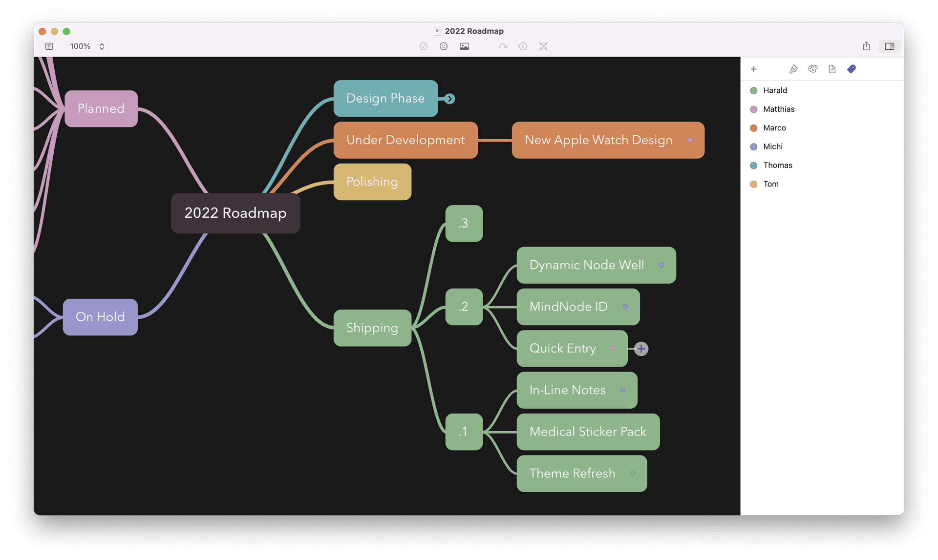Viewport: 938px width, 560px height.
Task: Open the tag inspector in the sidebar
Action: pyautogui.click(x=852, y=69)
